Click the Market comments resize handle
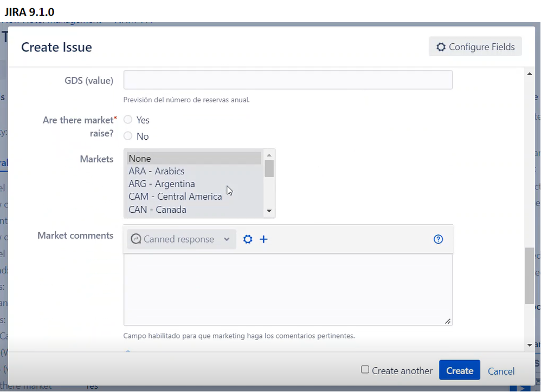Screen dimensions: 541x392 click(x=448, y=321)
